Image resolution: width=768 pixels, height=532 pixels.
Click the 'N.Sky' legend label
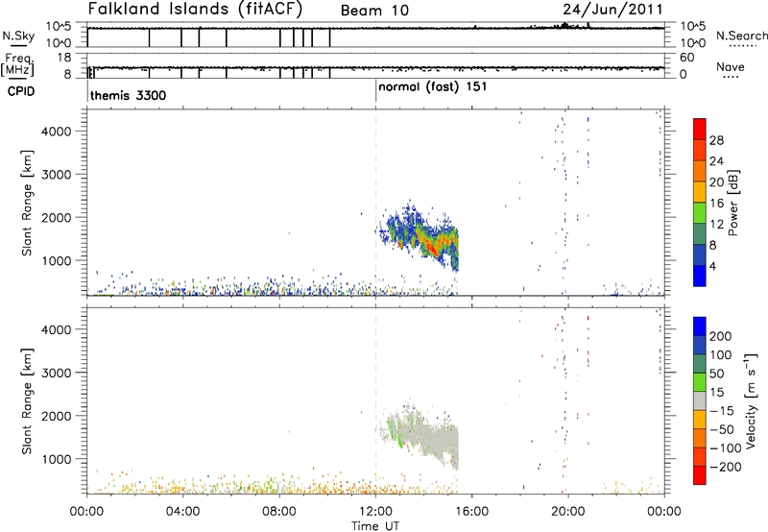click(18, 36)
